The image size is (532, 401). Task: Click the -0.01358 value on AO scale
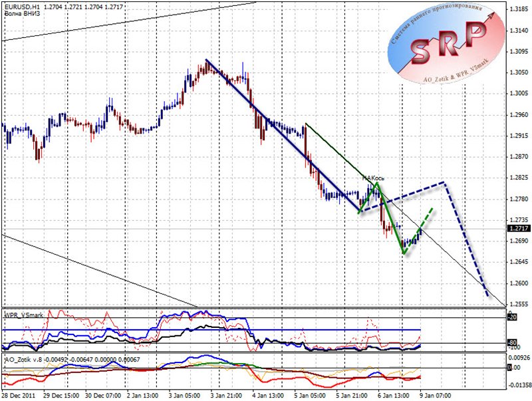pos(519,386)
